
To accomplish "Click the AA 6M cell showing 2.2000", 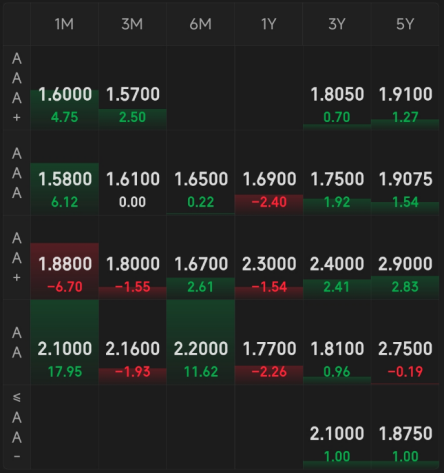I will point(200,342).
